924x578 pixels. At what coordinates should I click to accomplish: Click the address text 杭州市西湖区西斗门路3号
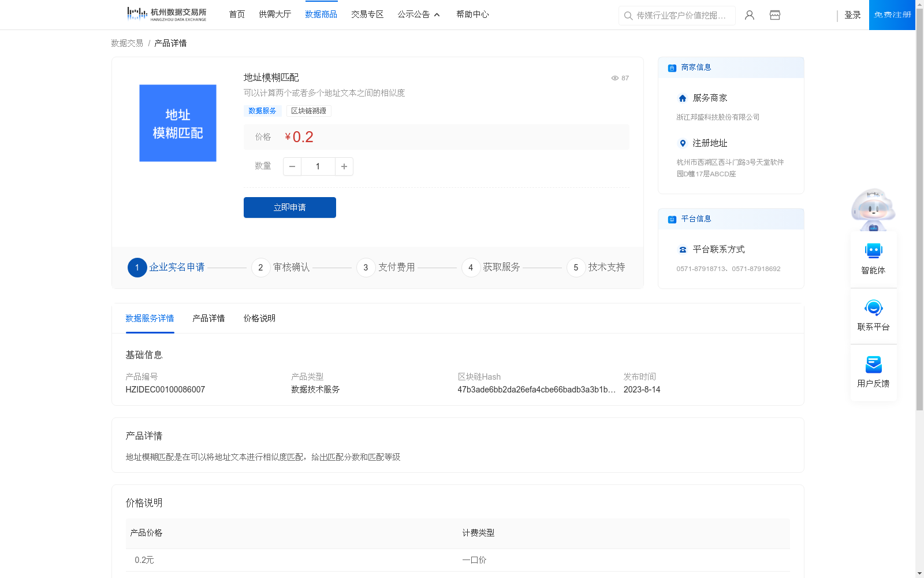coord(730,168)
